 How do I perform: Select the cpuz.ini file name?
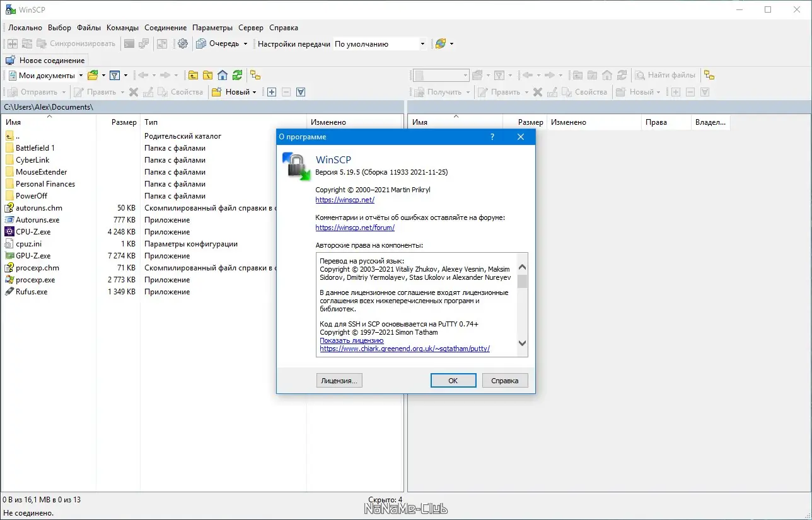coord(29,244)
